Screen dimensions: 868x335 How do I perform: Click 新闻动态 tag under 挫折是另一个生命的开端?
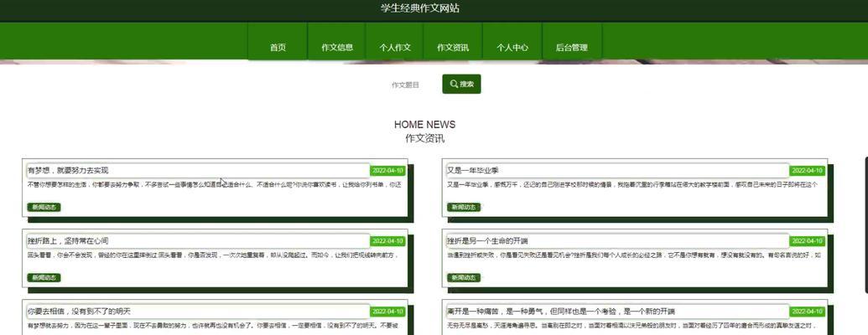point(464,277)
